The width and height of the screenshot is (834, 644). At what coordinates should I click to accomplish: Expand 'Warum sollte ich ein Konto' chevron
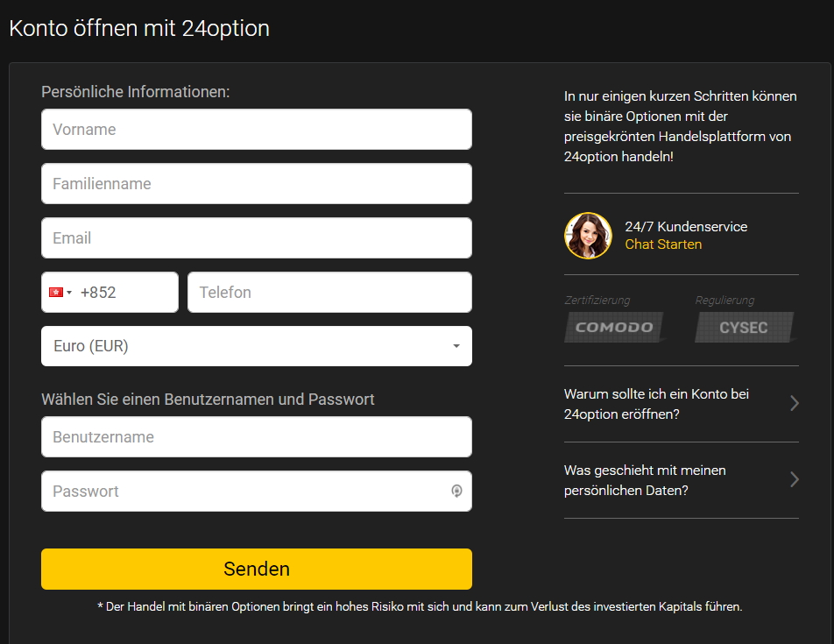click(x=794, y=403)
